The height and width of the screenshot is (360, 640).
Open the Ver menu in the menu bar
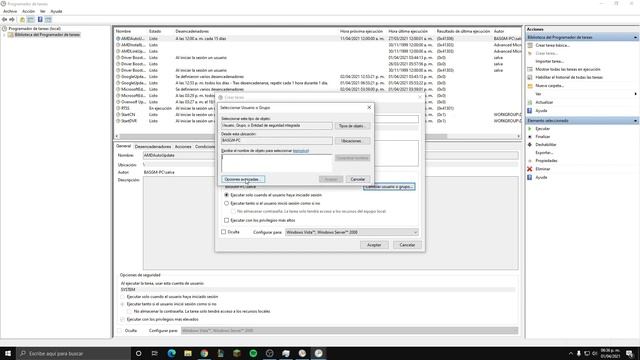42,11
